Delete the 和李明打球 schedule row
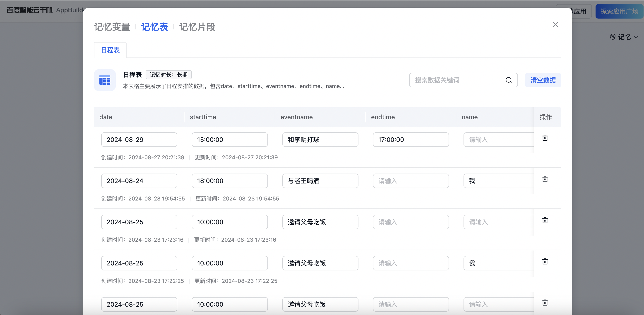Viewport: 644px width, 315px height. (x=545, y=138)
